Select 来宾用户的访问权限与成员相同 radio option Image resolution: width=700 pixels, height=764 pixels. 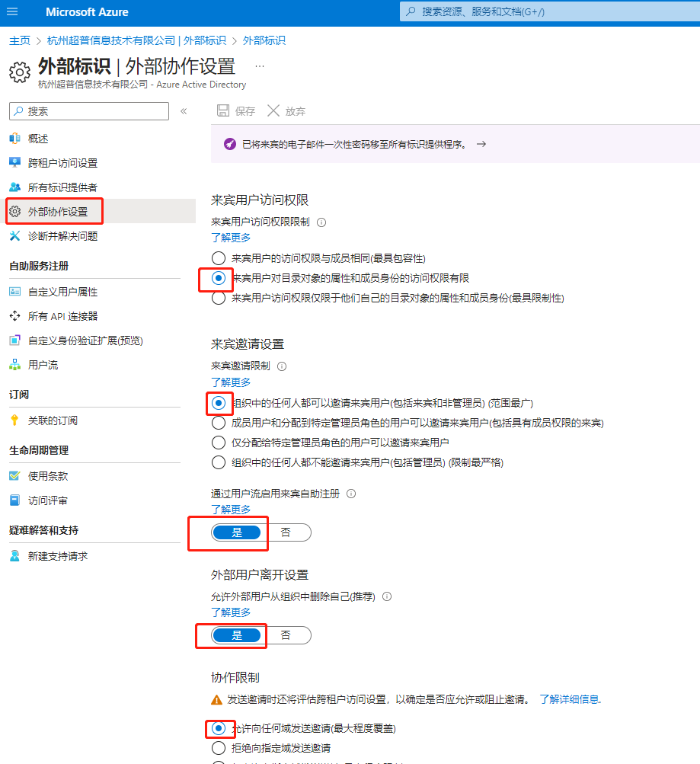(219, 258)
